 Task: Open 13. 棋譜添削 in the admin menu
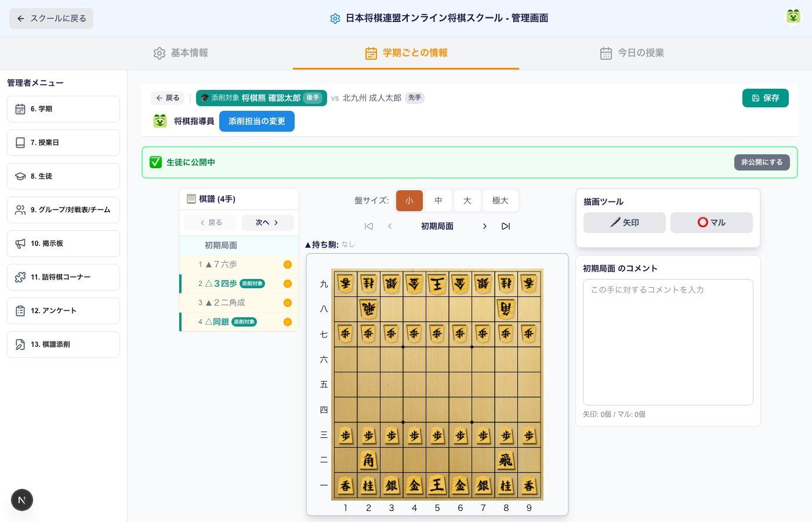pyautogui.click(x=63, y=345)
